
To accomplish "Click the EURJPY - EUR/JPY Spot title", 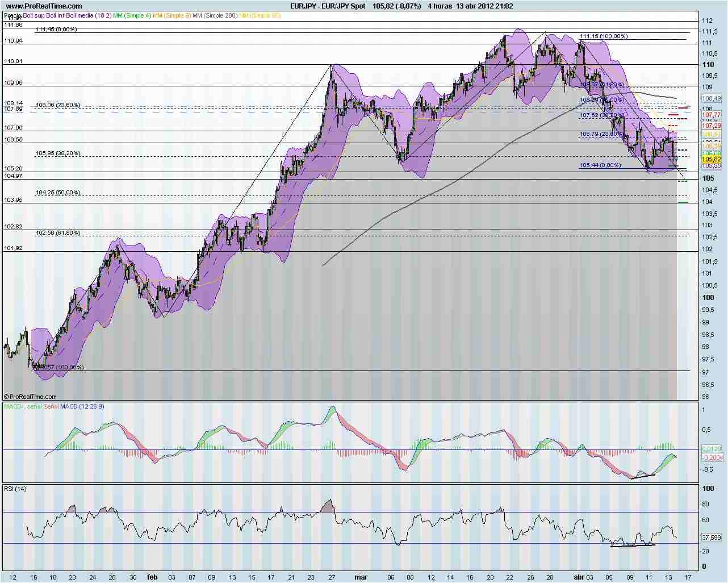I will click(x=328, y=5).
